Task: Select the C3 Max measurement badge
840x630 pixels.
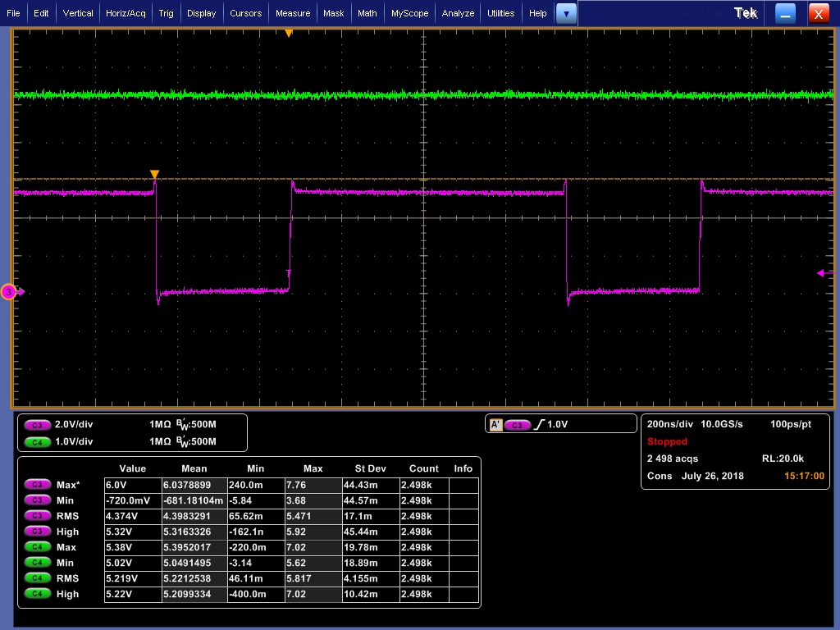Action: coord(37,485)
